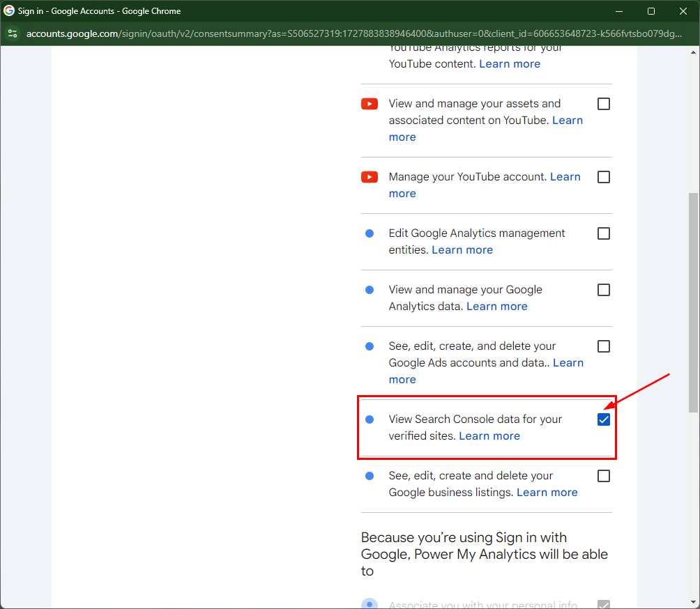Image resolution: width=700 pixels, height=609 pixels.
Task: Tick the Google business listings checkbox
Action: pos(604,476)
